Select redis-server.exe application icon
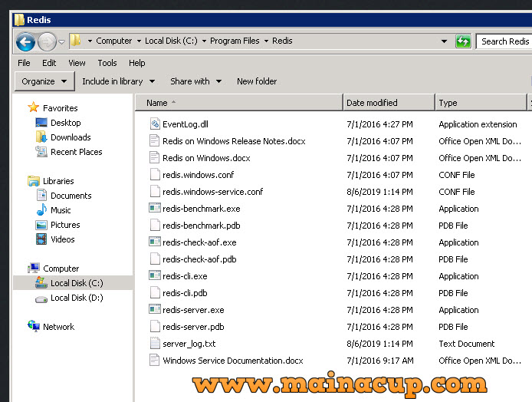 (x=155, y=309)
